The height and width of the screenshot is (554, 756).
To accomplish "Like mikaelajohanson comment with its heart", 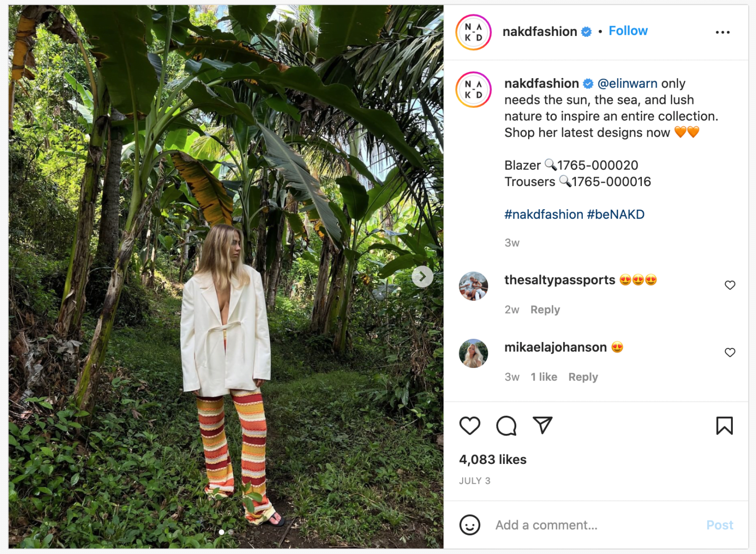I will 730,352.
